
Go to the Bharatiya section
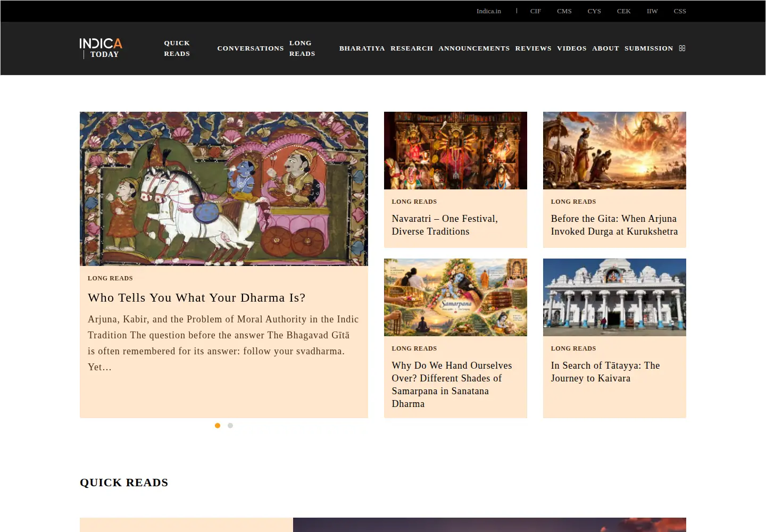click(x=362, y=48)
